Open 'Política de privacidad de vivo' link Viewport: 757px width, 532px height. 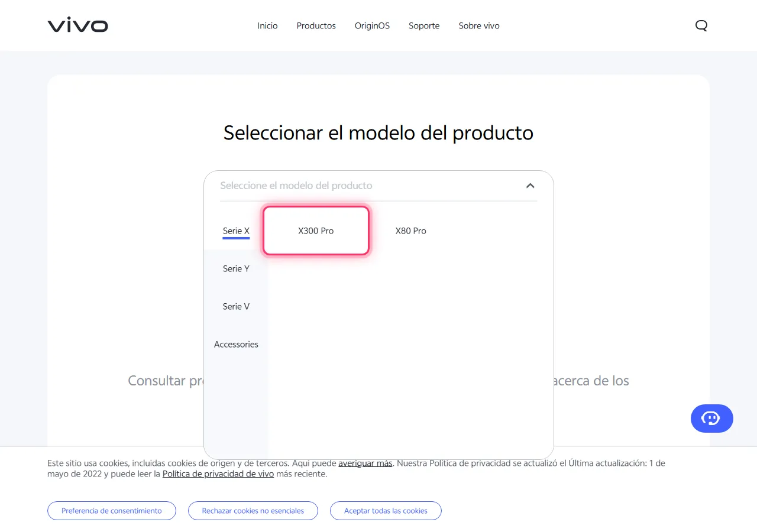coord(218,473)
